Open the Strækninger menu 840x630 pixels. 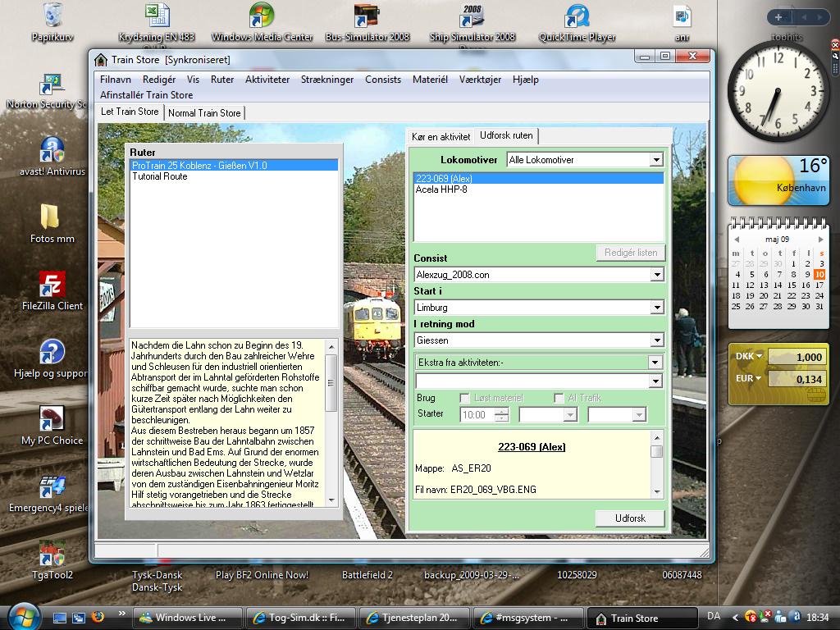(x=327, y=80)
